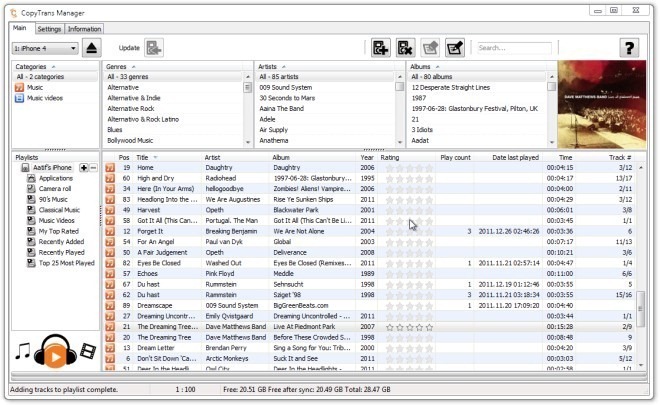Click the Update sync icon

click(x=154, y=48)
